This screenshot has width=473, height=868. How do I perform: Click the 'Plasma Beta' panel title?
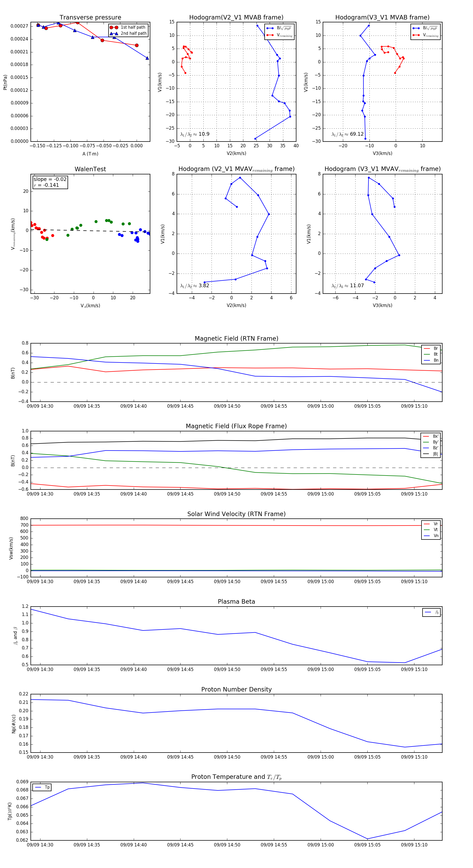tap(236, 602)
